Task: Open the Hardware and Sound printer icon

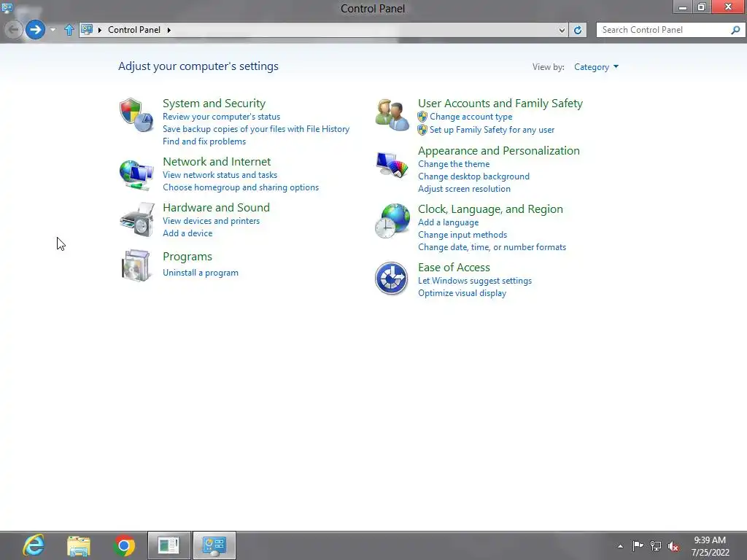Action: [137, 219]
